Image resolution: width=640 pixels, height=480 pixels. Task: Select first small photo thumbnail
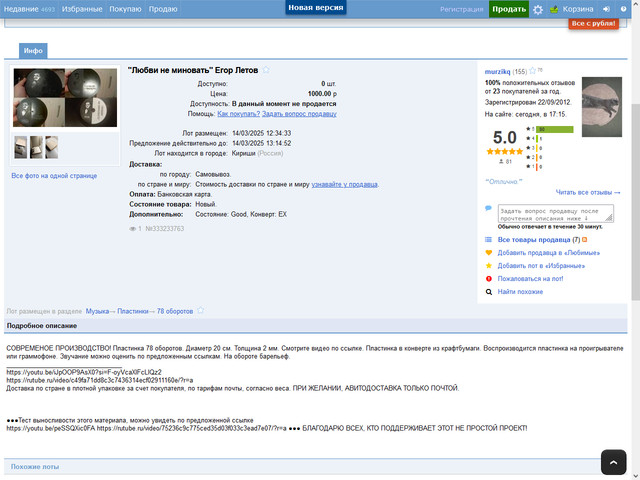pyautogui.click(x=20, y=147)
